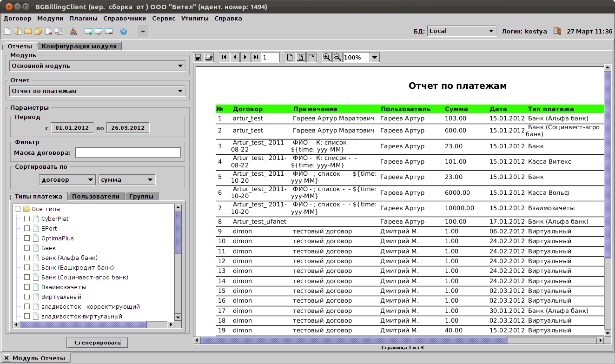The image size is (615, 364).
Task: Zoom in on the report preview
Action: [327, 57]
